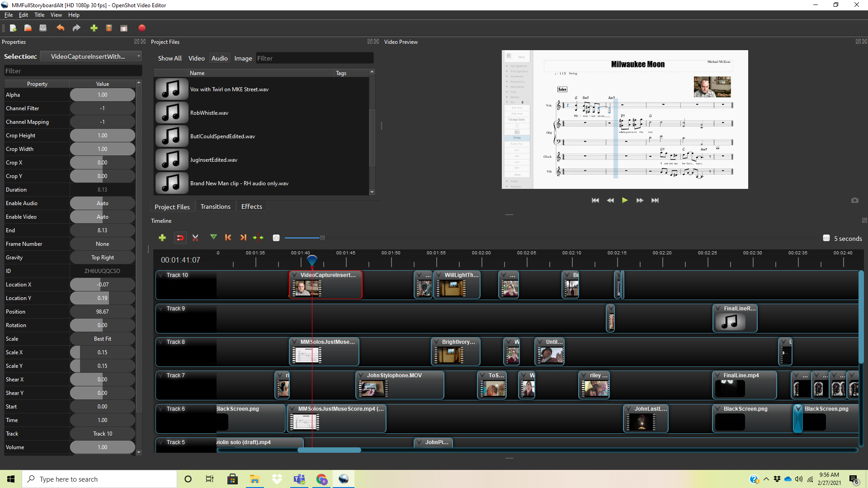Open the VideoCaptureInsert clip menu arrow
Viewport: 868px width, 488px height.
[295, 275]
